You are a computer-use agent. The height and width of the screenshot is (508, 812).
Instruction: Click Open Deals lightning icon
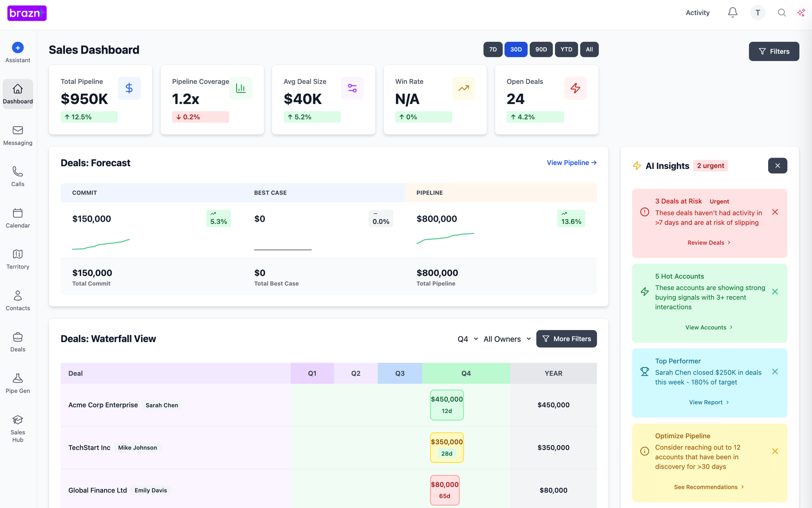coord(575,88)
